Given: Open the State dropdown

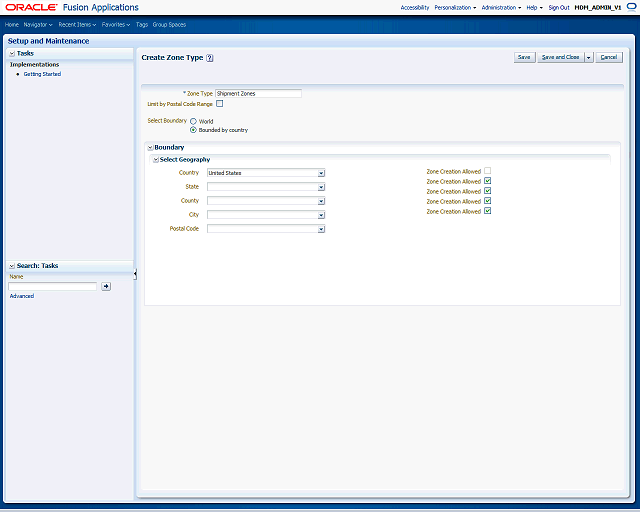Looking at the screenshot, I should point(321,187).
